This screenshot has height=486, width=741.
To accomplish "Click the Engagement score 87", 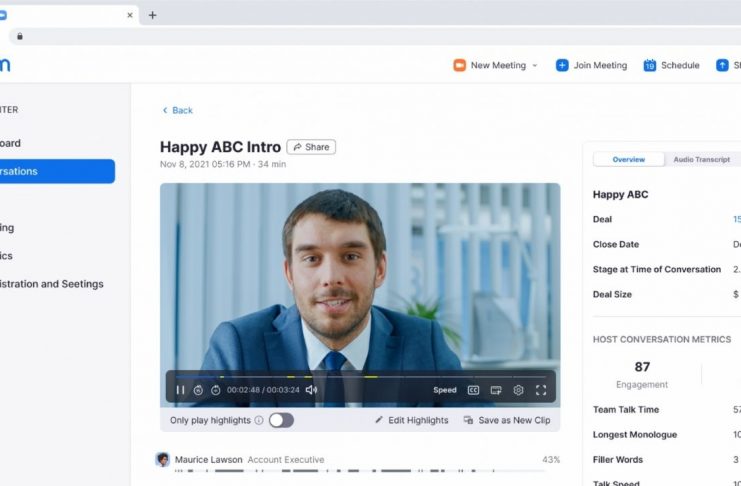I will [642, 367].
